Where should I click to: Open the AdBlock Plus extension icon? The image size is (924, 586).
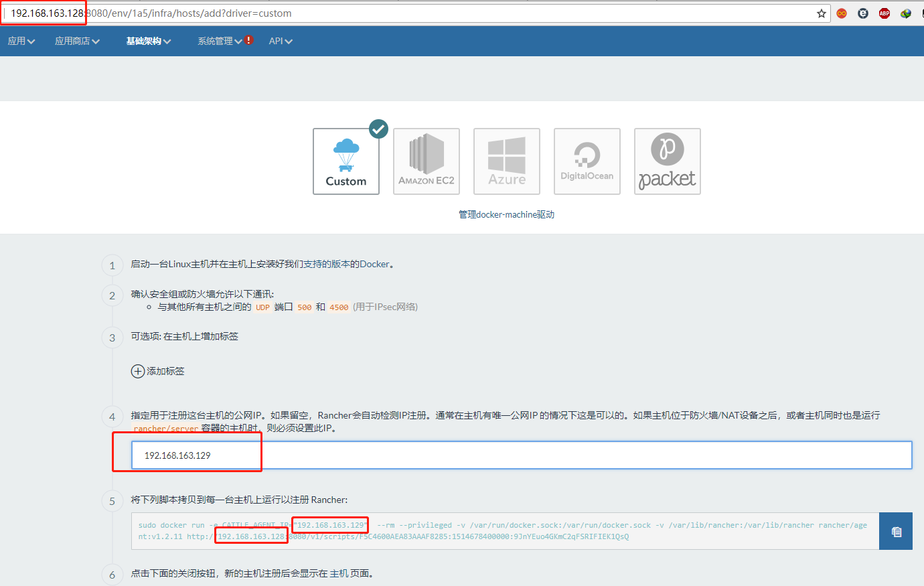884,13
